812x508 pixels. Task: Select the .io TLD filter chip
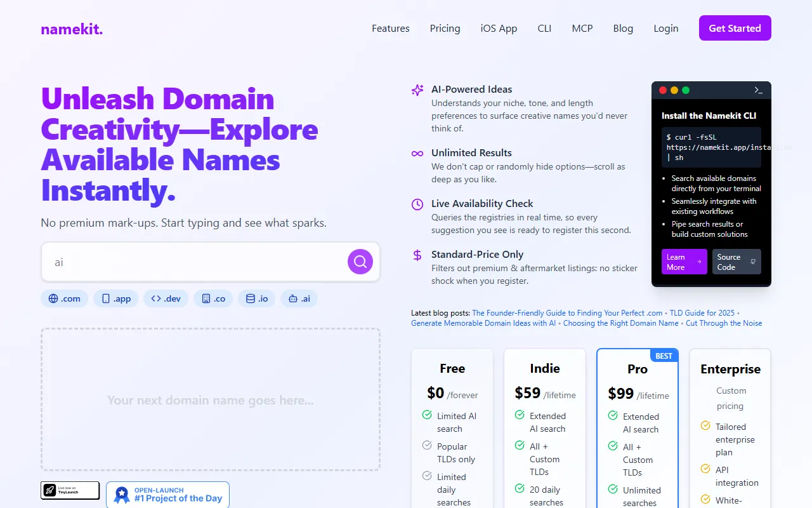257,298
